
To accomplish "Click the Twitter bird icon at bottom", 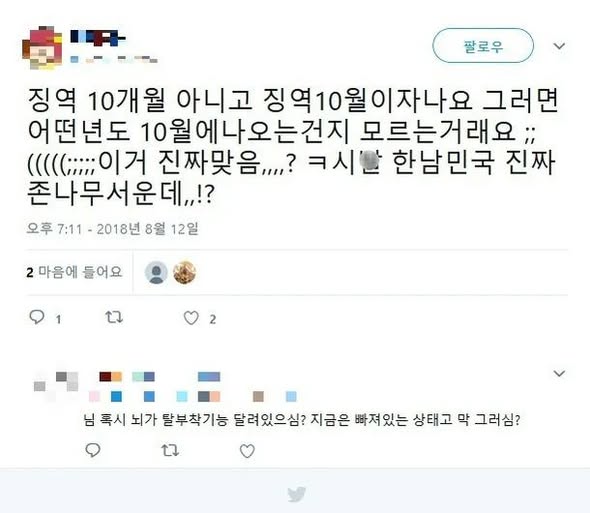I will [297, 494].
